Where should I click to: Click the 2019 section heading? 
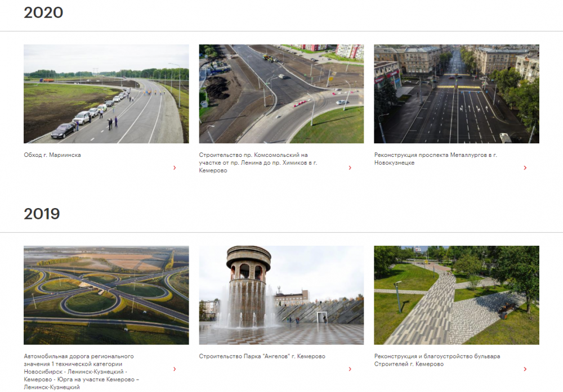[42, 214]
